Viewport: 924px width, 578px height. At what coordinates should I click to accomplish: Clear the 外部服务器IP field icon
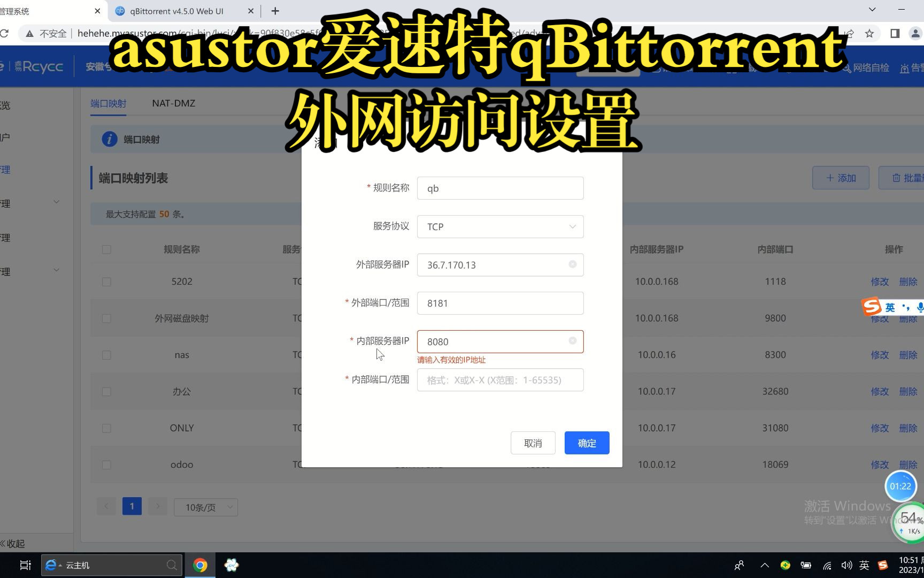pos(572,264)
